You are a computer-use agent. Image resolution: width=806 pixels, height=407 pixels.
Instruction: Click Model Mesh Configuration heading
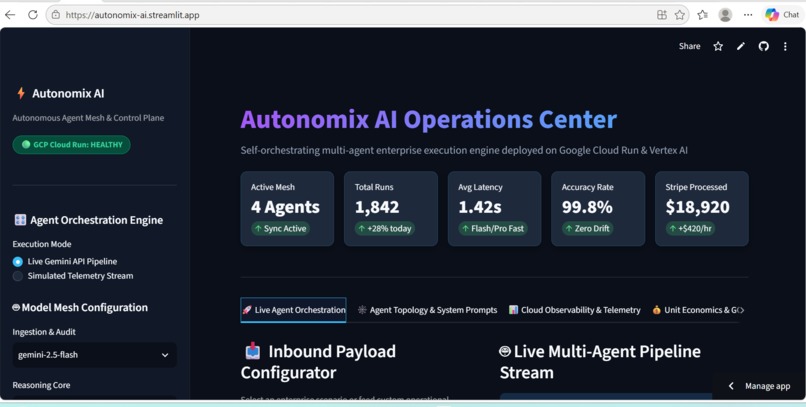(x=80, y=307)
